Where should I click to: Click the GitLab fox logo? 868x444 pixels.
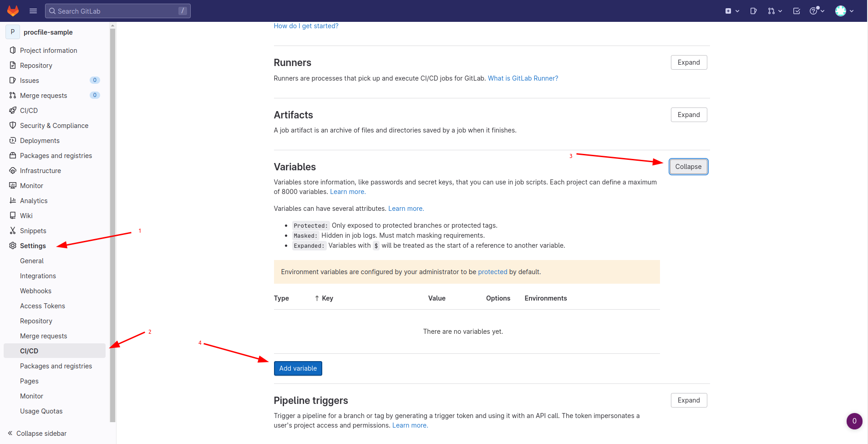pyautogui.click(x=13, y=10)
